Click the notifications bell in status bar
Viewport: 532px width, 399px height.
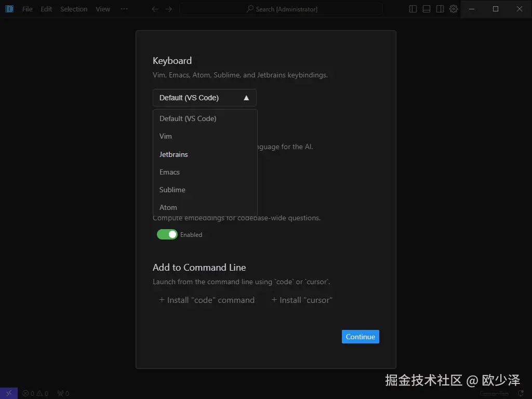coord(521,393)
